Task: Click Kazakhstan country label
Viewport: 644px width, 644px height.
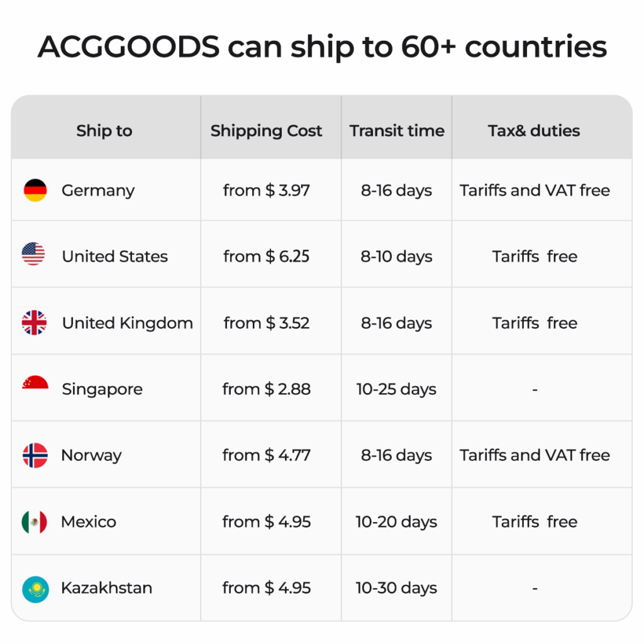Action: (x=106, y=588)
